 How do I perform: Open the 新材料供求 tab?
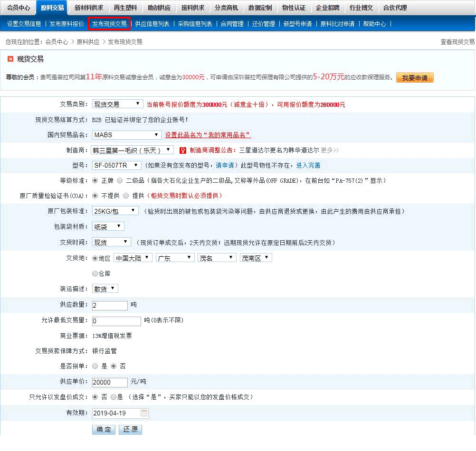coord(89,8)
